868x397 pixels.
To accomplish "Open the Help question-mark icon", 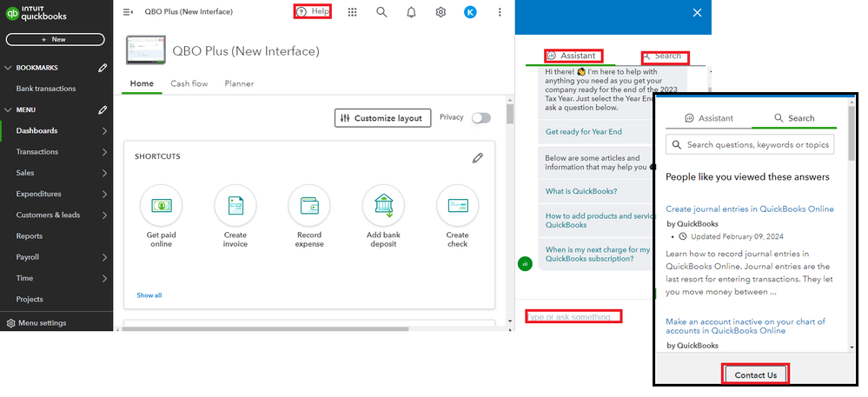I will click(301, 11).
